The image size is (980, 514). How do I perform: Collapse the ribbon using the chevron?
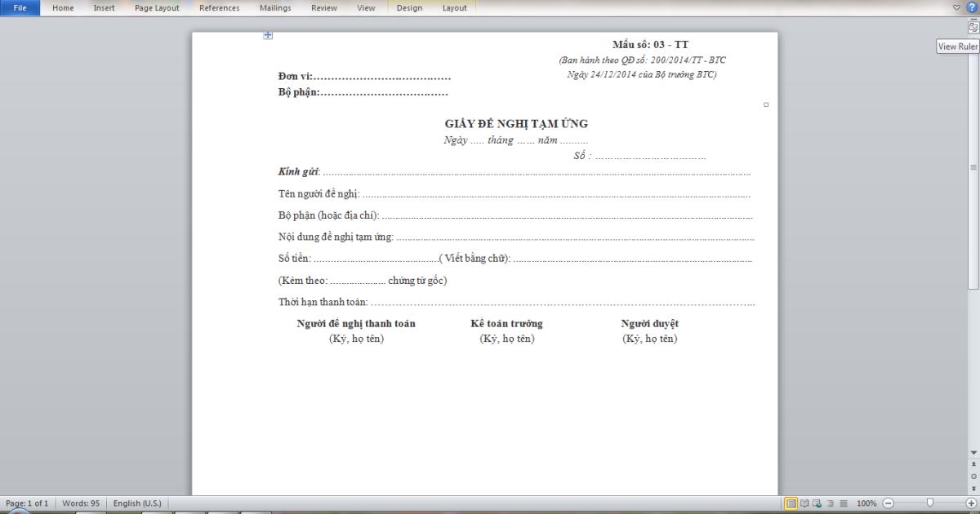point(955,7)
